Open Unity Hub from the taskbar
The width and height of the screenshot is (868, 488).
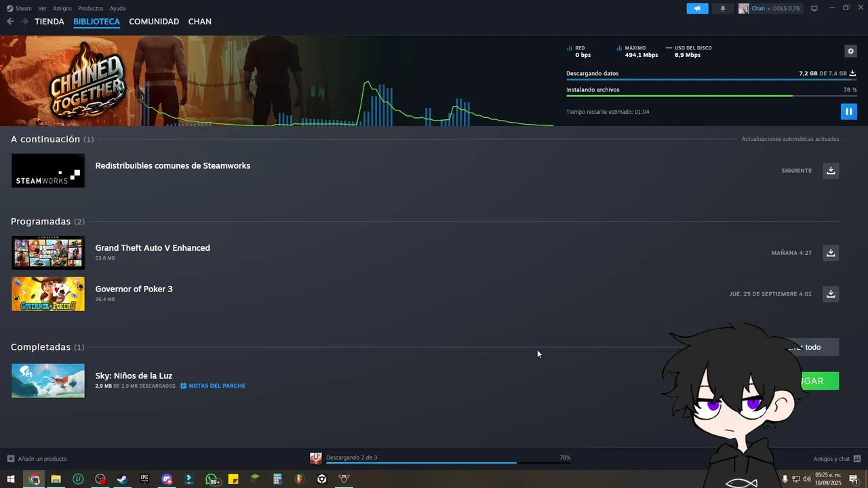coord(322,479)
